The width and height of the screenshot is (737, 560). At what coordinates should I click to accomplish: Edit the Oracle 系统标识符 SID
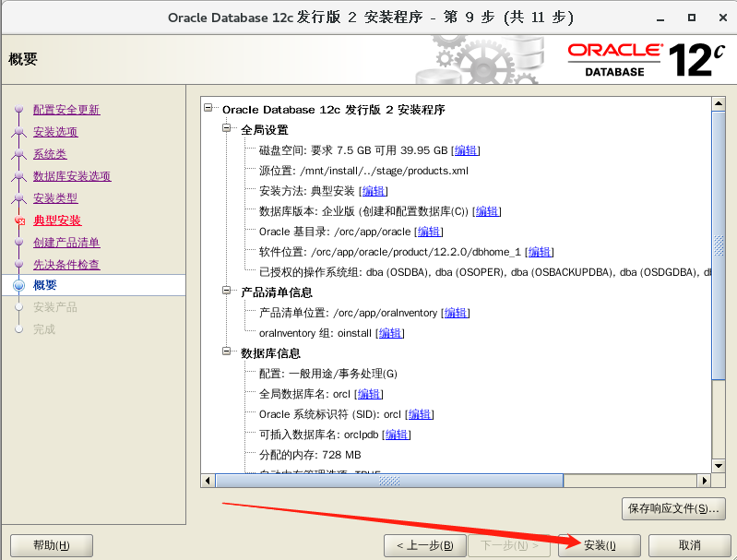click(x=420, y=414)
